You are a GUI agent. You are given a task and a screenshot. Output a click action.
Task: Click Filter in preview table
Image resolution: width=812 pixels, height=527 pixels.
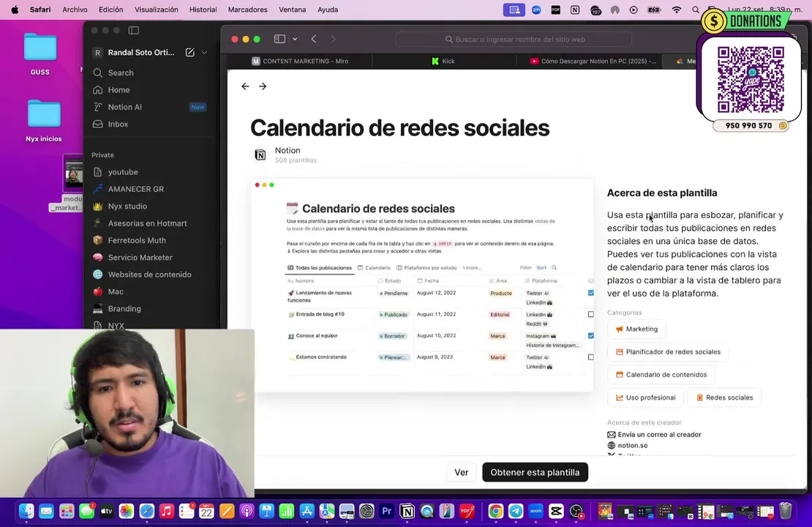pos(526,268)
